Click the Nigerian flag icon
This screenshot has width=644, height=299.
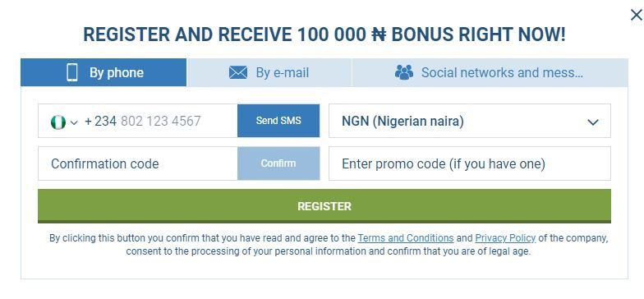[58, 122]
